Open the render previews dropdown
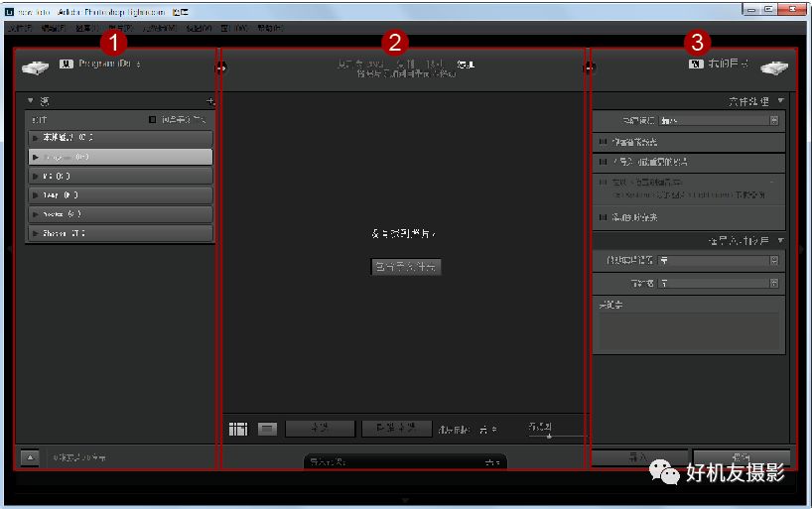The height and width of the screenshot is (509, 812). [x=719, y=121]
